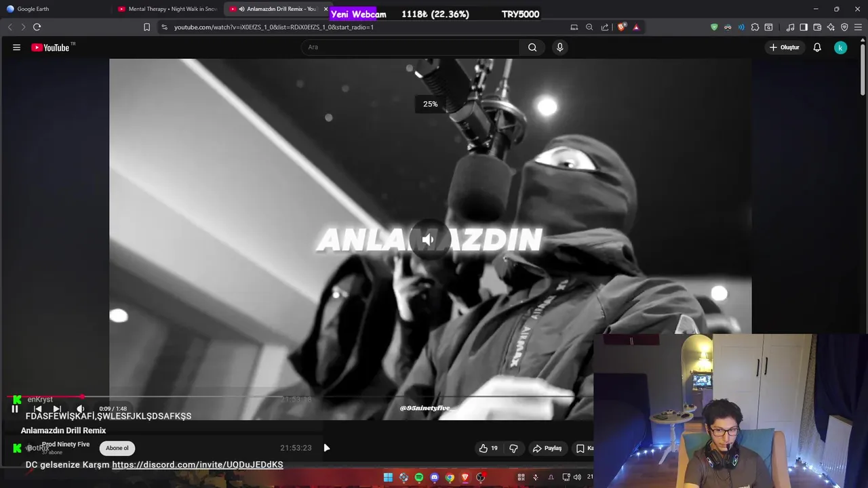Open the Brave Wallet icon
Screen dimensions: 868x488
click(817, 27)
